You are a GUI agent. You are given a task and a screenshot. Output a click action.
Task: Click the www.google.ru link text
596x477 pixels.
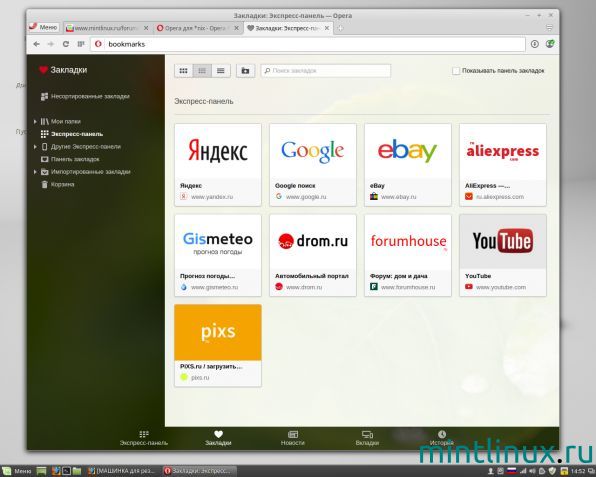pos(306,197)
